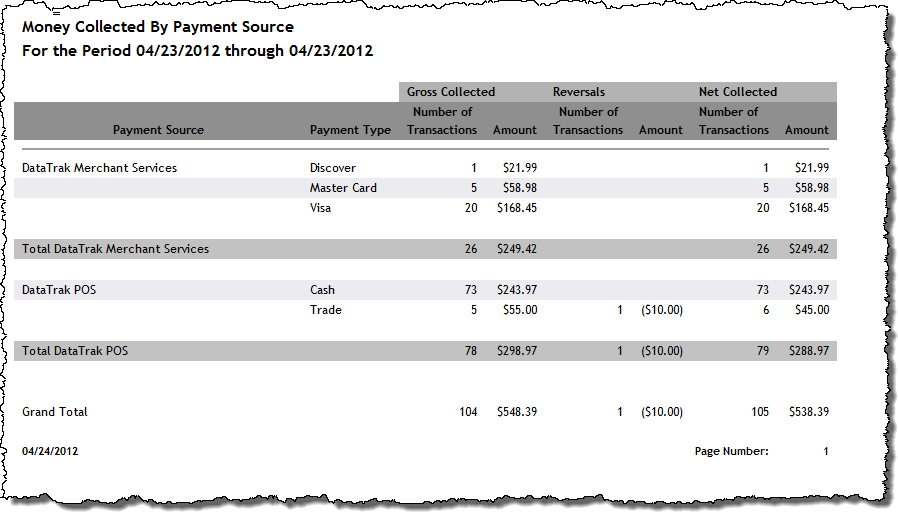
Task: Select the Total DataTrak POS row
Action: pyautogui.click(x=425, y=351)
